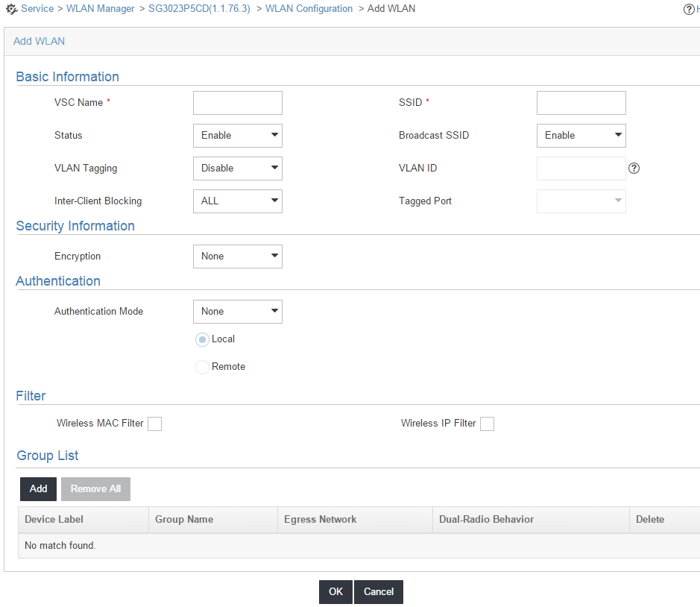Click the 'No match found.' table row
Image resolution: width=700 pixels, height=607 pixels.
pos(359,546)
